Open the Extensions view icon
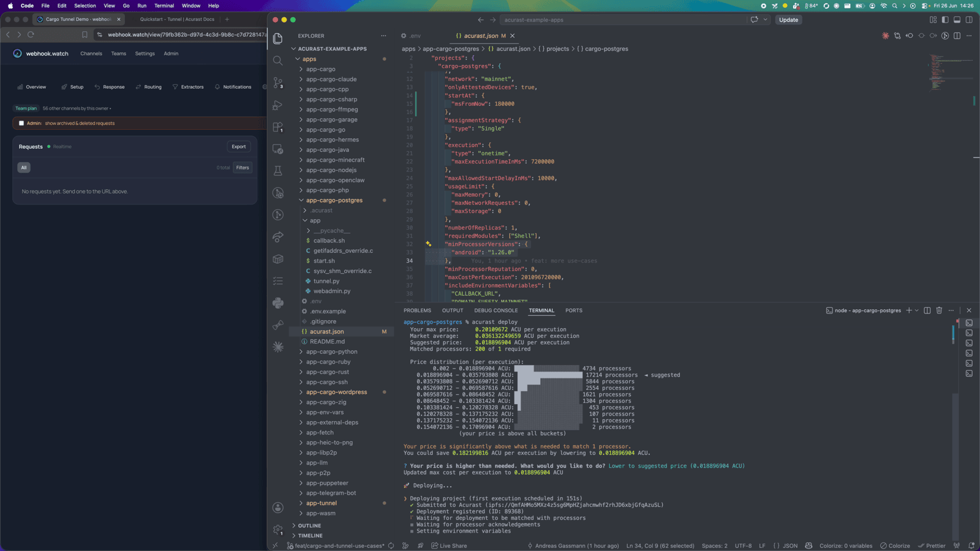 click(278, 127)
